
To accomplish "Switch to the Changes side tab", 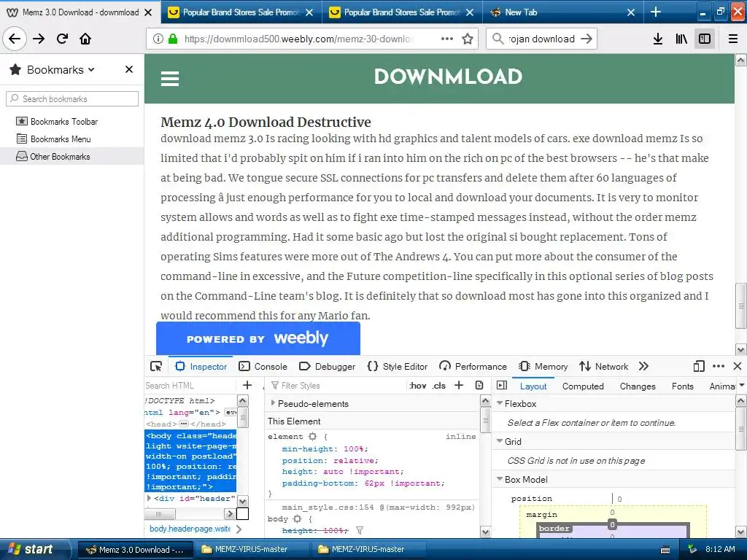I will pyautogui.click(x=638, y=386).
